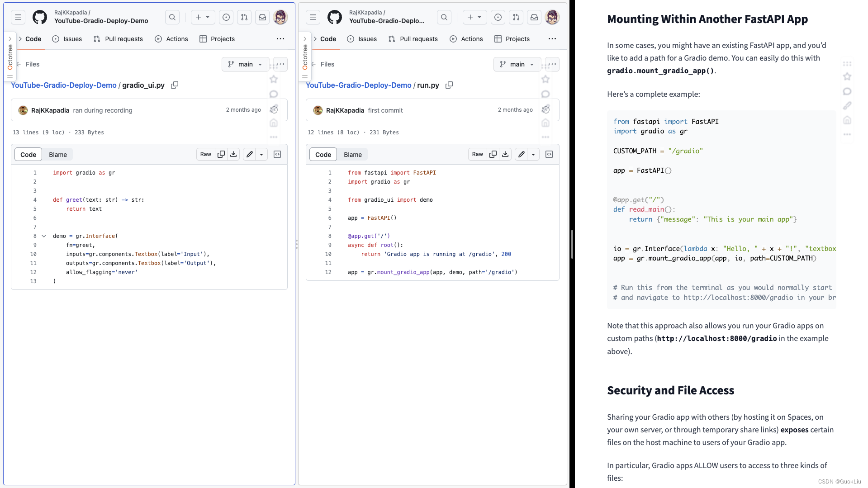Open main branch dropdown for gradio_ui.py

(245, 64)
